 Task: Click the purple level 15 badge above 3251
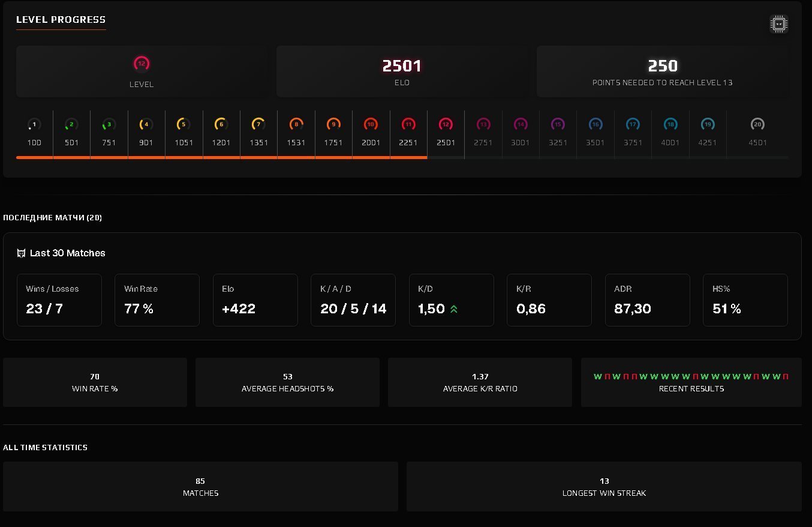[558, 124]
